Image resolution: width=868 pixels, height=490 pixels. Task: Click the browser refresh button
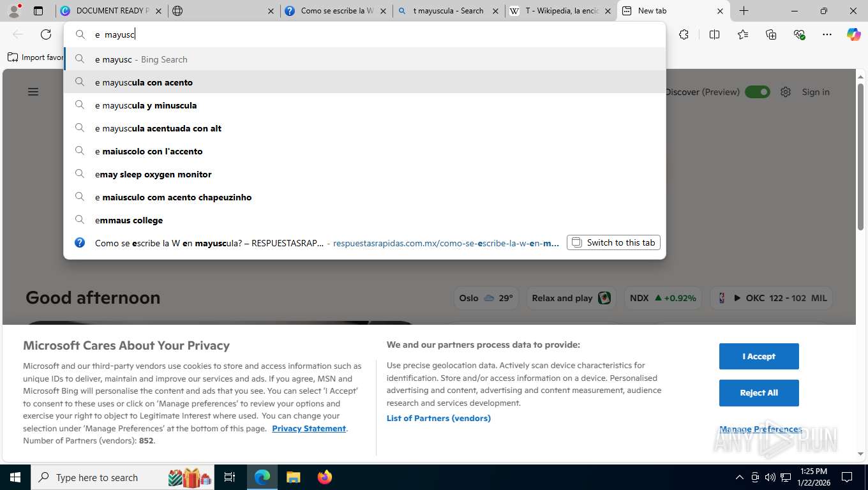coord(46,34)
